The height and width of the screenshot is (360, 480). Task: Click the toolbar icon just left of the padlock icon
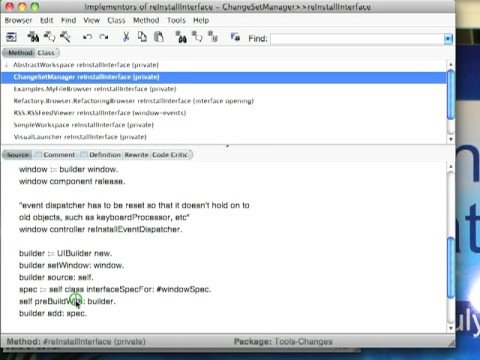click(213, 37)
